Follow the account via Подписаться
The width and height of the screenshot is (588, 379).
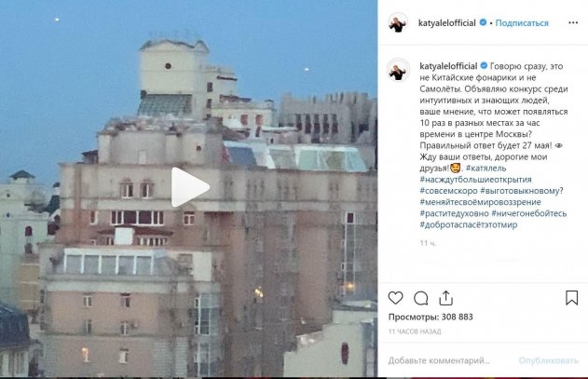[522, 23]
